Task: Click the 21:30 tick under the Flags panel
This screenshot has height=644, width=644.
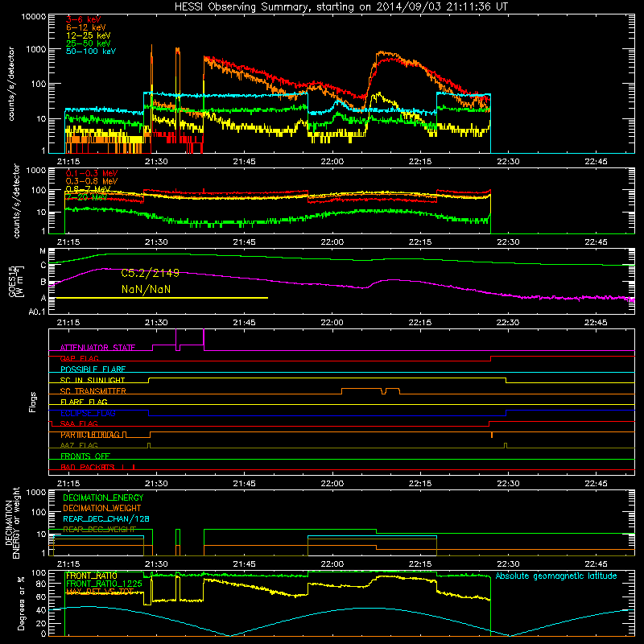Action: click(156, 484)
